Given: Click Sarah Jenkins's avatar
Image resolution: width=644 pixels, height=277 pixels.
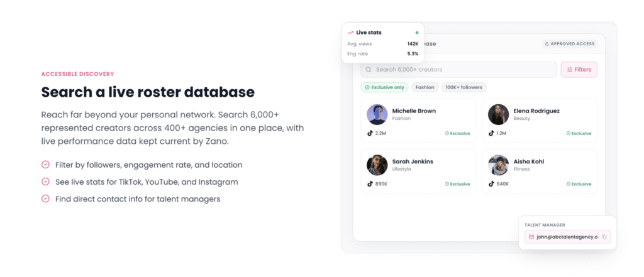Looking at the screenshot, I should tap(377, 165).
